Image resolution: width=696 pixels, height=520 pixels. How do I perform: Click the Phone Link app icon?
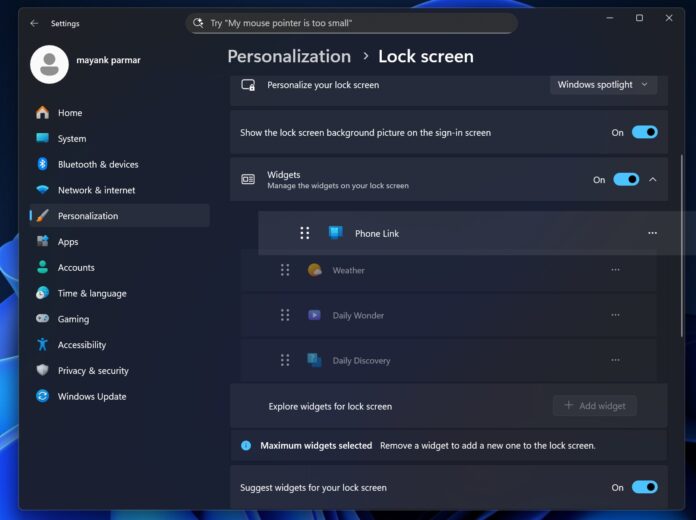(x=336, y=233)
